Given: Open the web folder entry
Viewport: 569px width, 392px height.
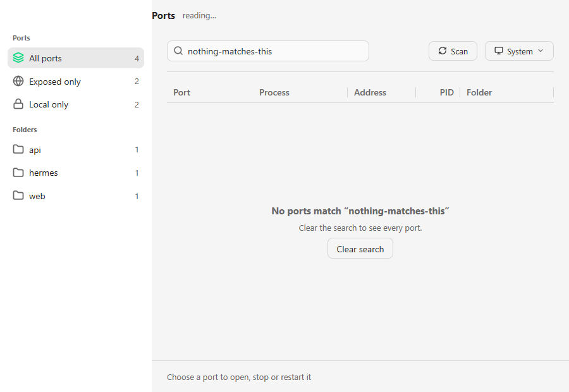Looking at the screenshot, I should coord(76,196).
